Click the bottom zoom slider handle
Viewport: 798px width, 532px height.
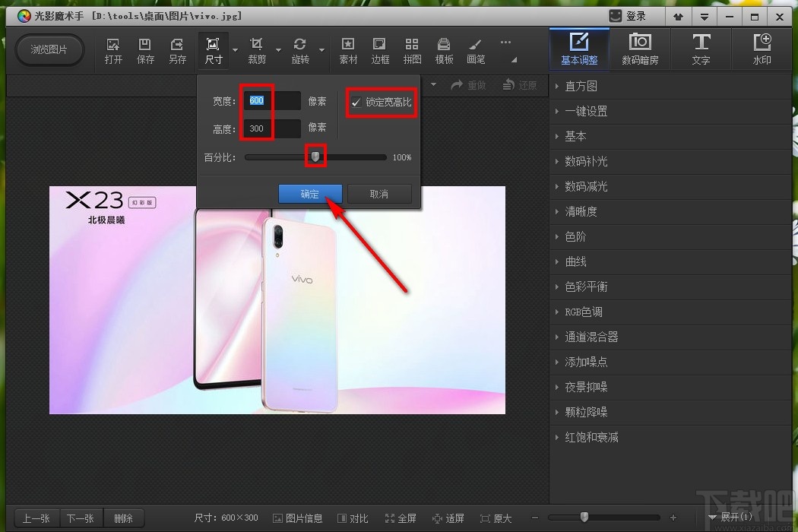[x=584, y=518]
